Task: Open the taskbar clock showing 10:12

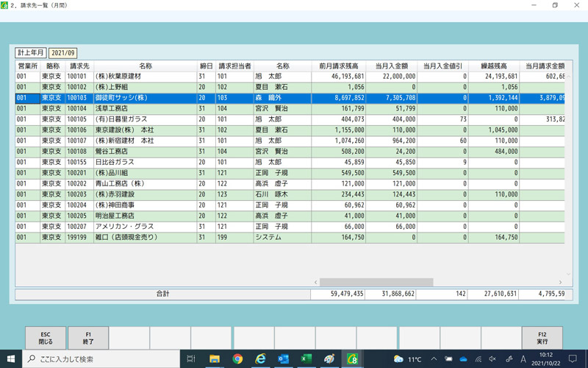Action: [545, 359]
